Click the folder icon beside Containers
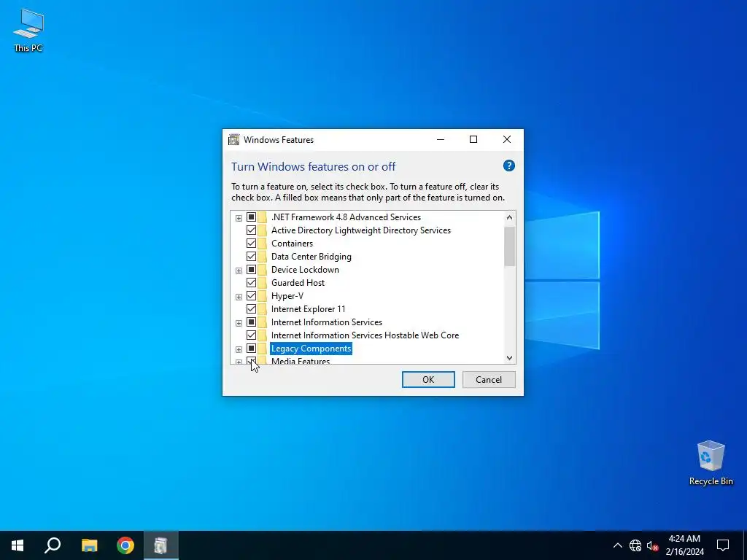Viewport: 747px width, 560px height. coord(262,244)
